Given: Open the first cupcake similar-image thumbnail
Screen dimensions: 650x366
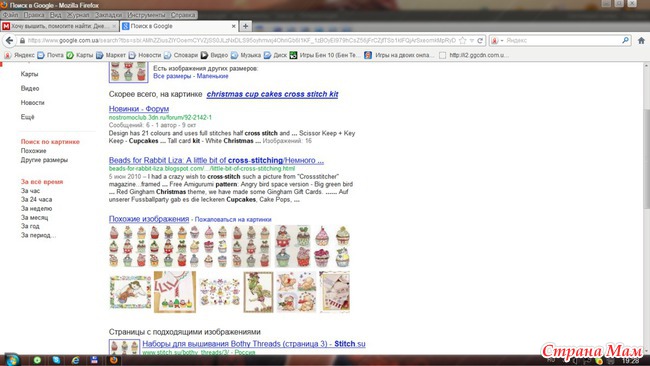Looking at the screenshot, I should point(129,246).
